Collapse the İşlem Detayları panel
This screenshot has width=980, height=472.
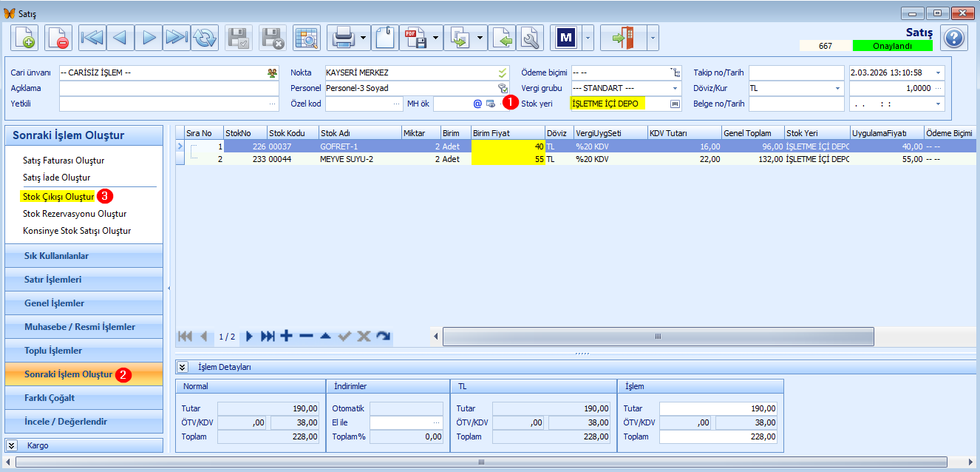[x=181, y=367]
